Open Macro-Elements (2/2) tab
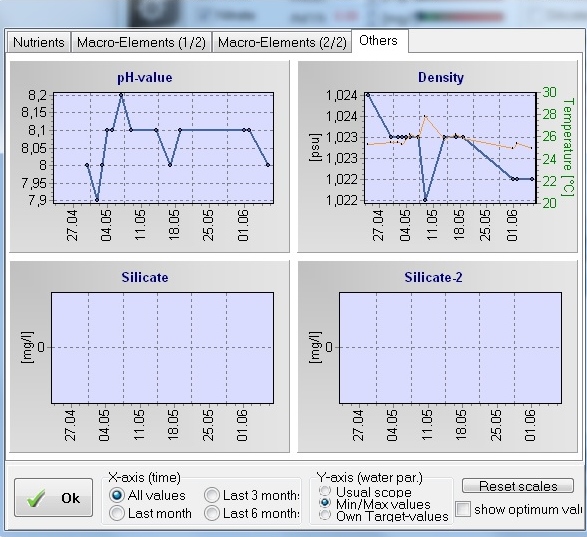Screen dimensions: 587x537 (282, 42)
